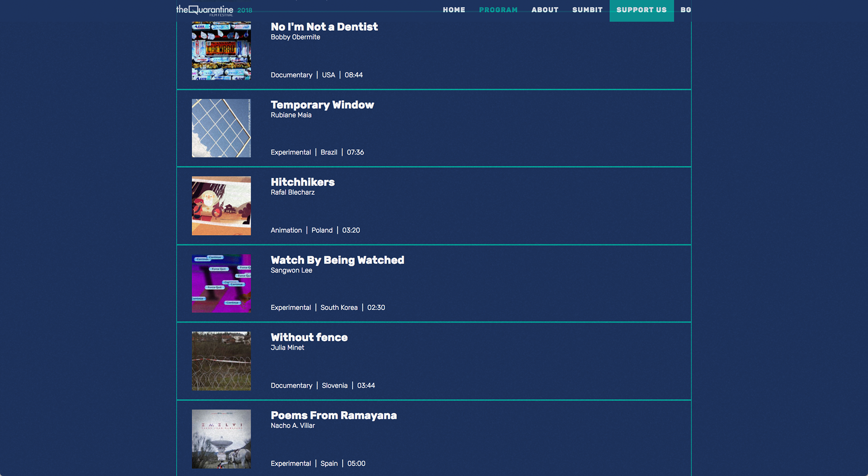Open the Watch By Being Watched thumbnail
The image size is (868, 476).
[x=221, y=283]
